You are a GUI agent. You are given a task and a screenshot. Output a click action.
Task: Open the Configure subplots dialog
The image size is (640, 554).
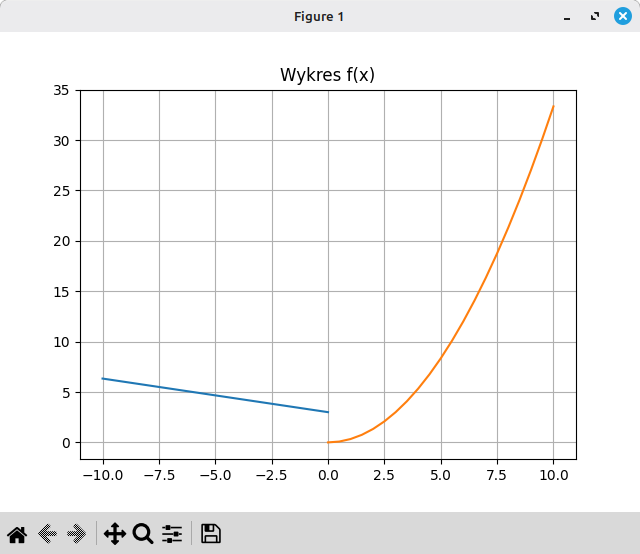(172, 534)
